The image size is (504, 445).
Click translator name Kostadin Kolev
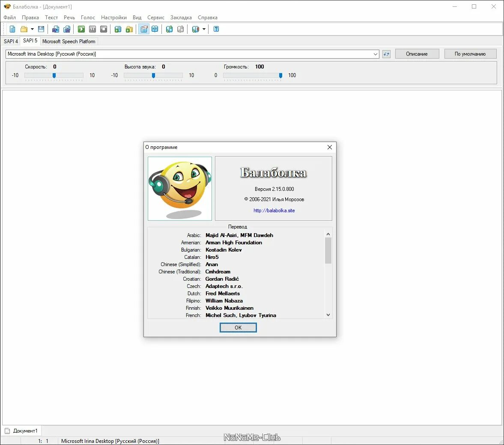[x=224, y=250]
